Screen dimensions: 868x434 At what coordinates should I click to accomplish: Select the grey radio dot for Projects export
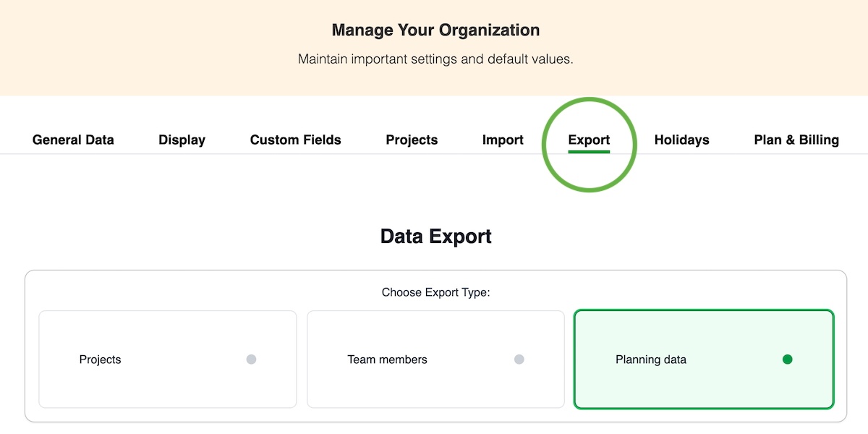(251, 359)
